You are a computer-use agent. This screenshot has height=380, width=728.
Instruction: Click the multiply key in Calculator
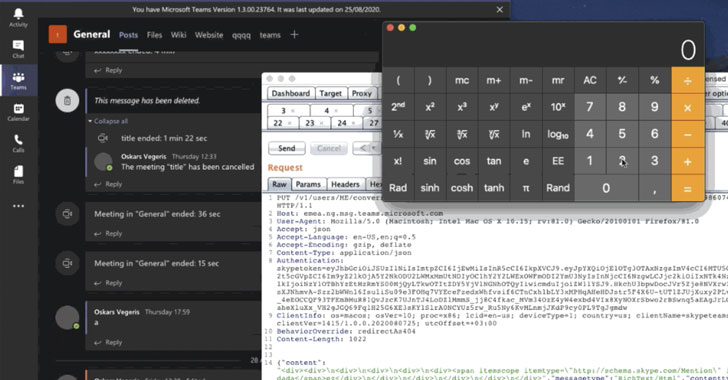(x=688, y=107)
